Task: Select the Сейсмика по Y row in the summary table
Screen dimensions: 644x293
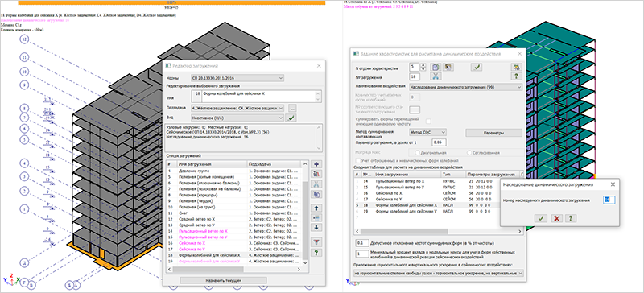Action: (x=440, y=199)
